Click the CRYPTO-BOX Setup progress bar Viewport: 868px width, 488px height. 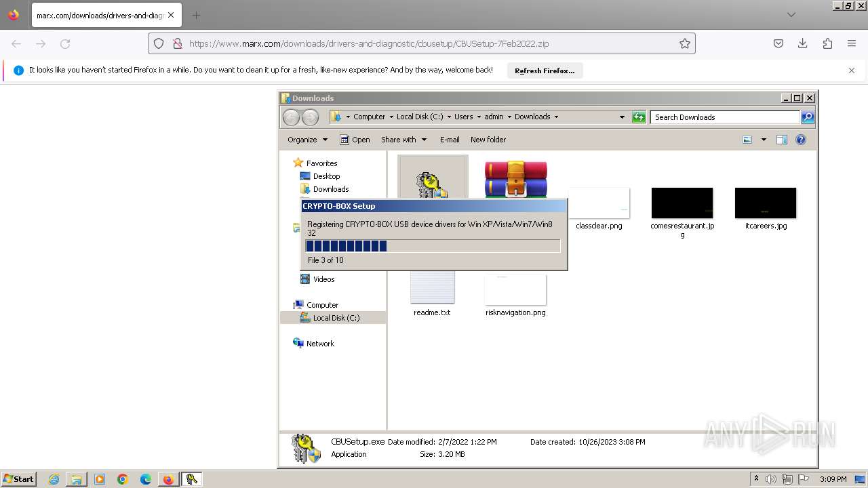tap(433, 246)
